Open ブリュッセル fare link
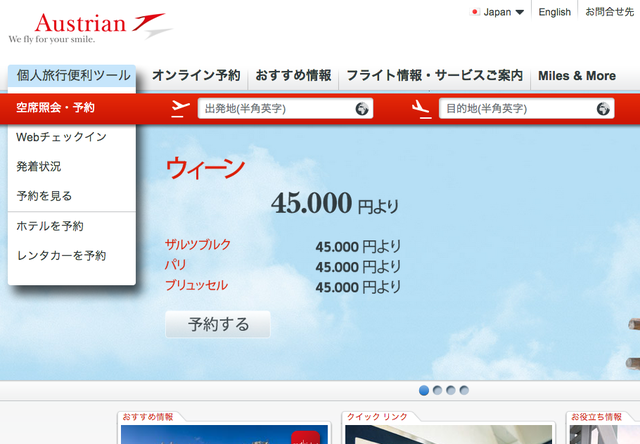 [x=196, y=285]
